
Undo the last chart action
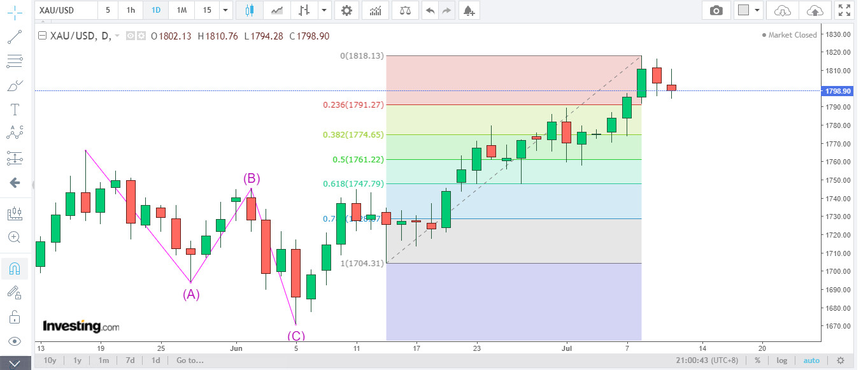(x=430, y=10)
